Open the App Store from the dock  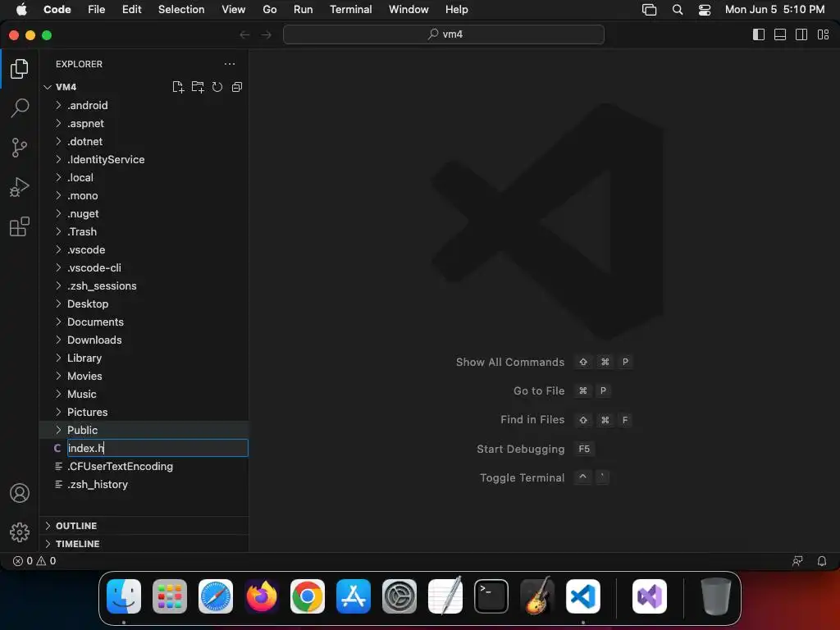[x=354, y=596]
